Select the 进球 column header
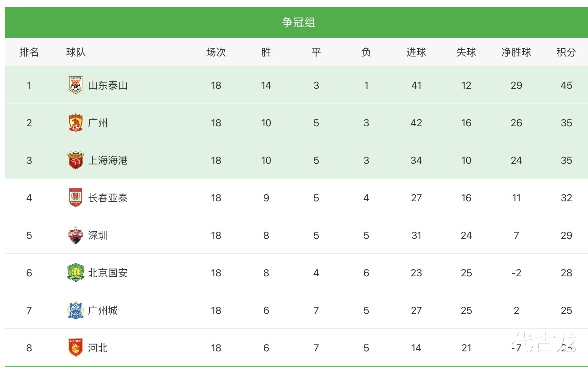 pyautogui.click(x=416, y=52)
